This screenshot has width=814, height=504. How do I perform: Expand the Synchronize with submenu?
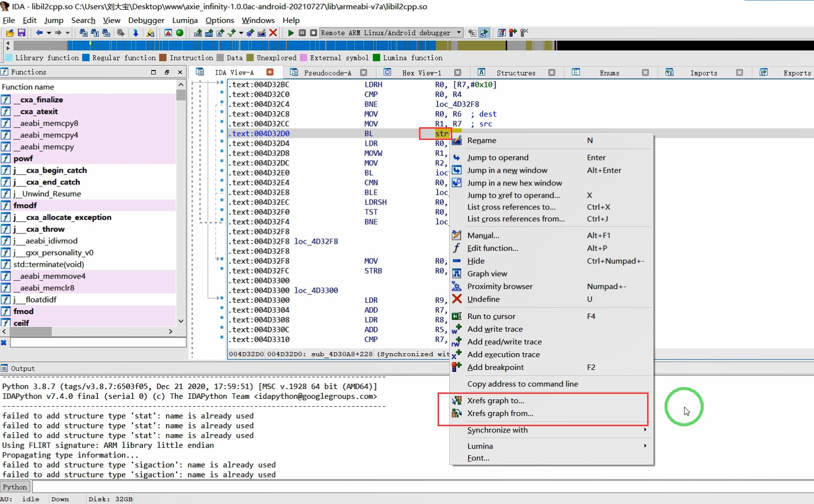click(497, 430)
